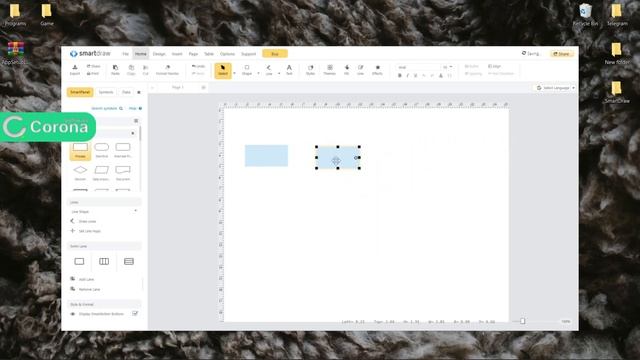Open the Line tool dropdown arrow
This screenshot has width=640, height=360.
[x=279, y=73]
